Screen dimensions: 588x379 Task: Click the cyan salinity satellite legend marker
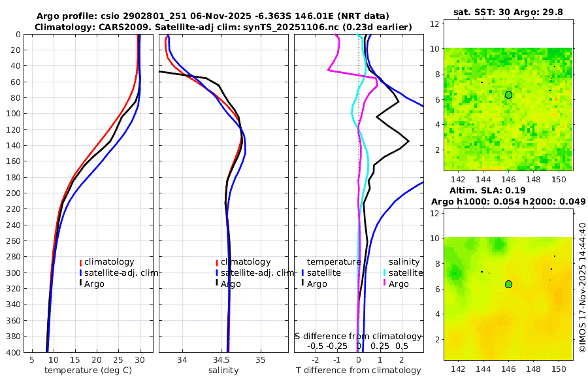pyautogui.click(x=385, y=273)
